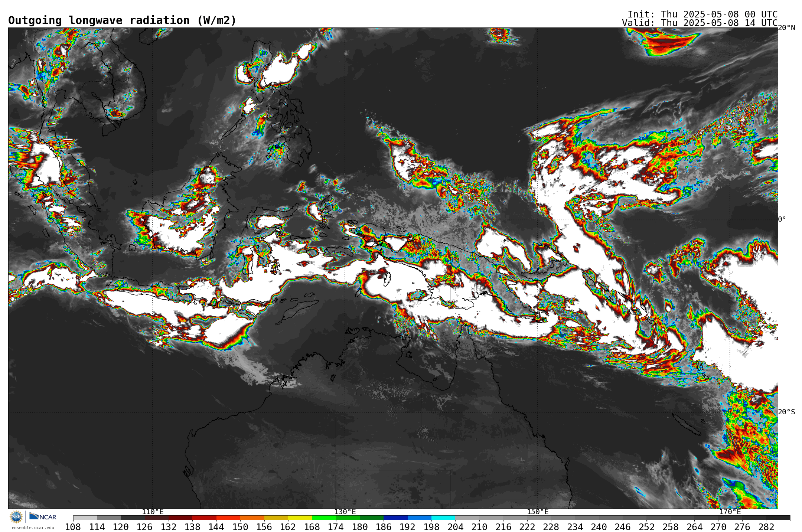Click the 'Valid: Thu 2025-05-08 14 UTC' line
Image resolution: width=802 pixels, height=532 pixels.
(x=700, y=23)
